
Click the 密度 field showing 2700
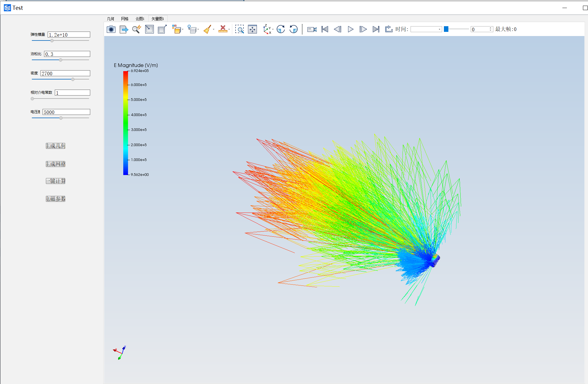pyautogui.click(x=65, y=74)
